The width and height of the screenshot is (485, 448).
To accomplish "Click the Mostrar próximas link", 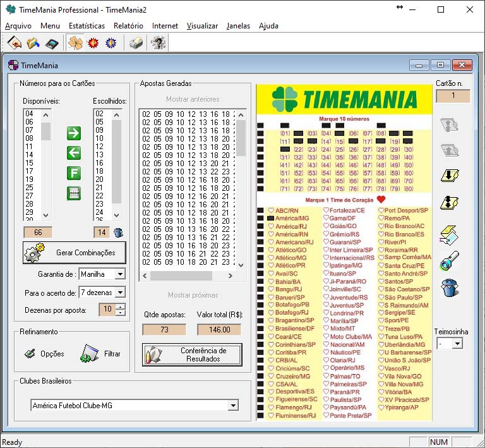I will pos(193,295).
